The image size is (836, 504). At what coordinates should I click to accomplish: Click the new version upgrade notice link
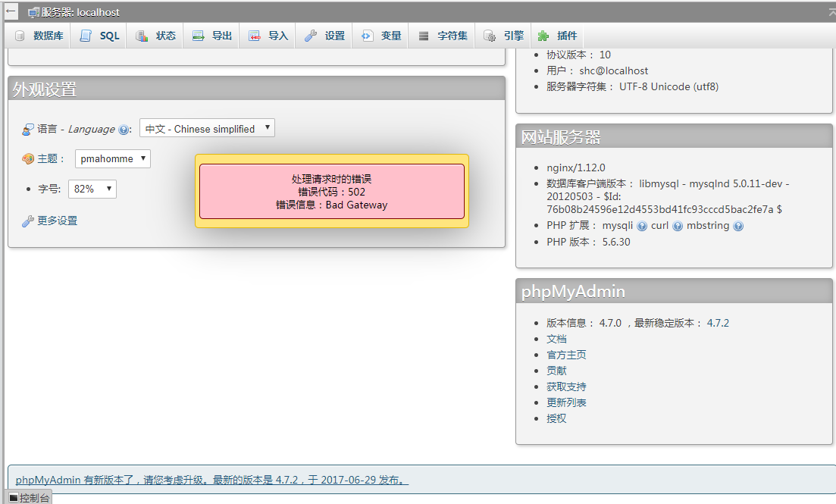click(211, 480)
